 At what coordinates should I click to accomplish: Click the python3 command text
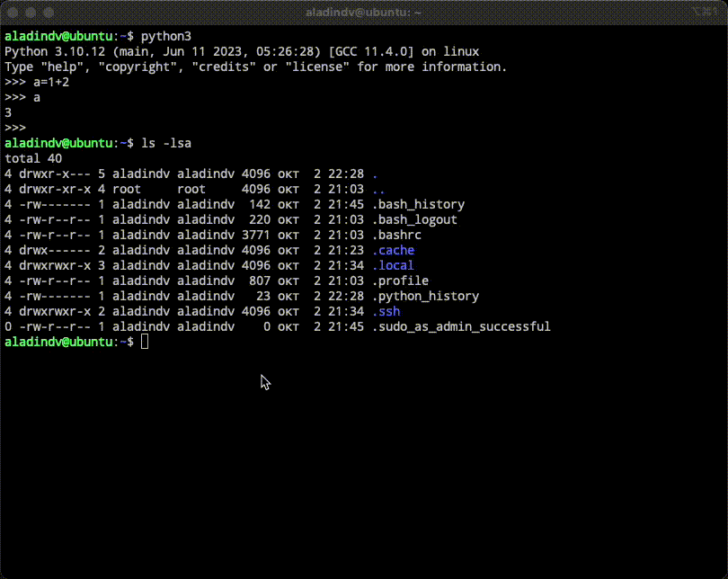coord(166,36)
